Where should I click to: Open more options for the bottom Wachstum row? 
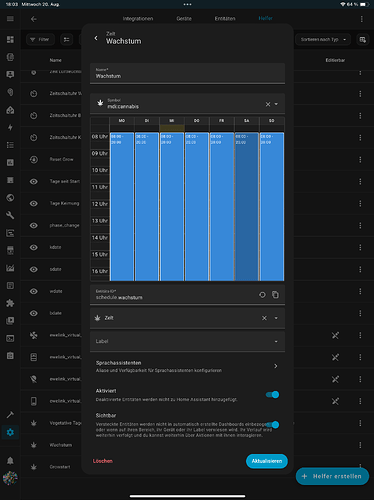click(x=360, y=445)
